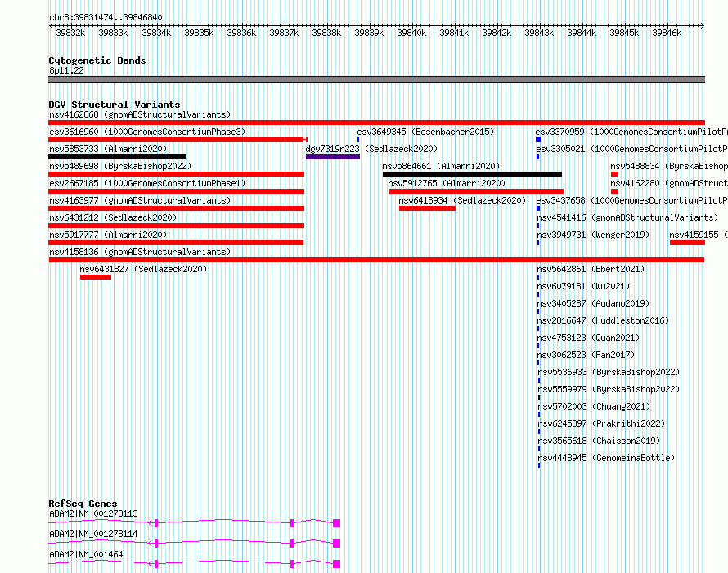Image resolution: width=728 pixels, height=573 pixels.
Task: Click the purple dgv7319n223 region bar
Action: point(333,157)
